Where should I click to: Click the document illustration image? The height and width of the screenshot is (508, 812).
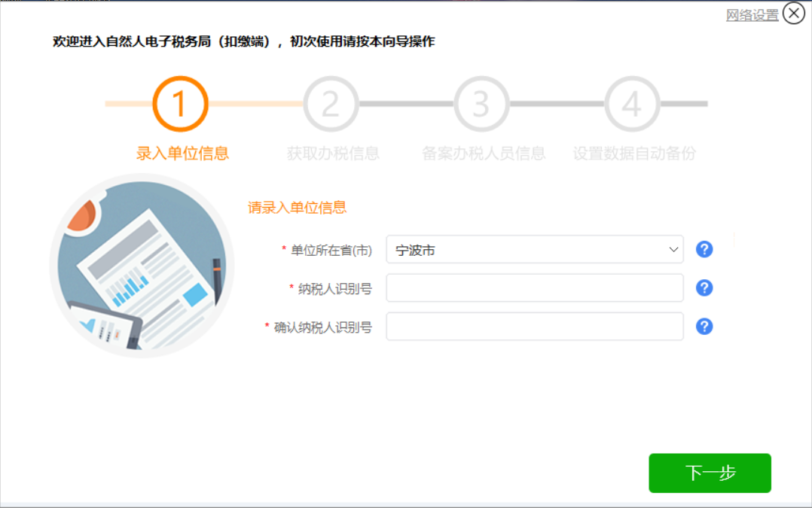[x=142, y=265]
